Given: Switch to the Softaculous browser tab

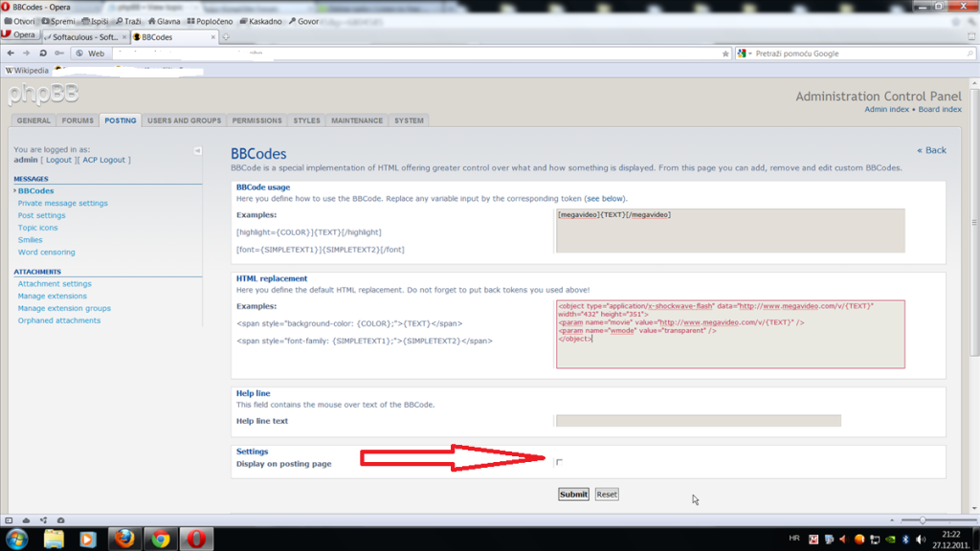Looking at the screenshot, I should (x=85, y=37).
